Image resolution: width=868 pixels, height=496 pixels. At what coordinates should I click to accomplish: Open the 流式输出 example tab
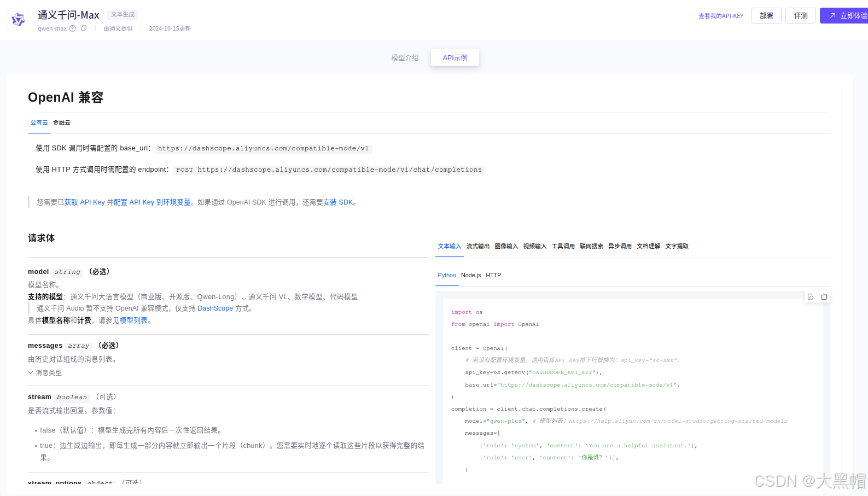click(x=478, y=246)
